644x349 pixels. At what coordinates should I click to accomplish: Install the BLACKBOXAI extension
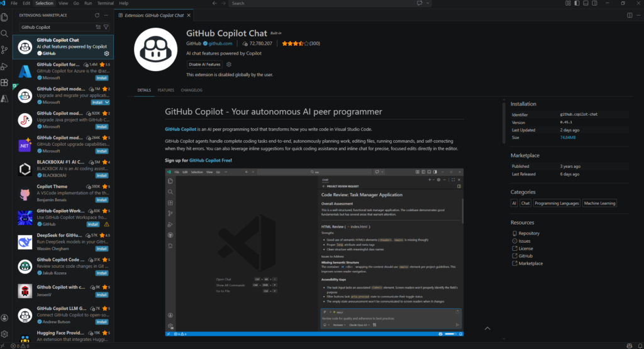pos(102,175)
